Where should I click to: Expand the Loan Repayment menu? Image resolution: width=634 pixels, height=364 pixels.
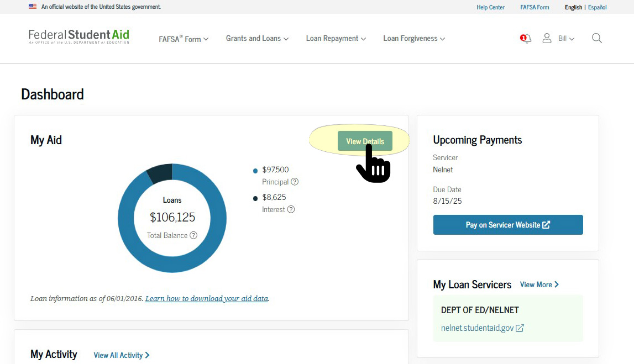tap(336, 39)
